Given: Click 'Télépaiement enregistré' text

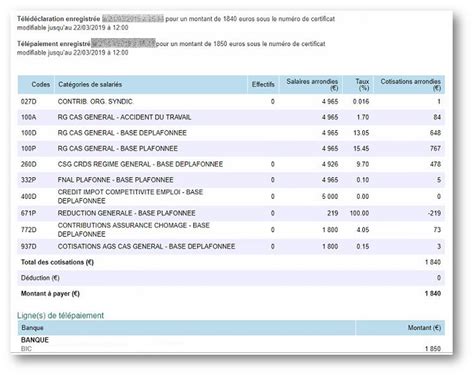Looking at the screenshot, I should (x=54, y=44).
